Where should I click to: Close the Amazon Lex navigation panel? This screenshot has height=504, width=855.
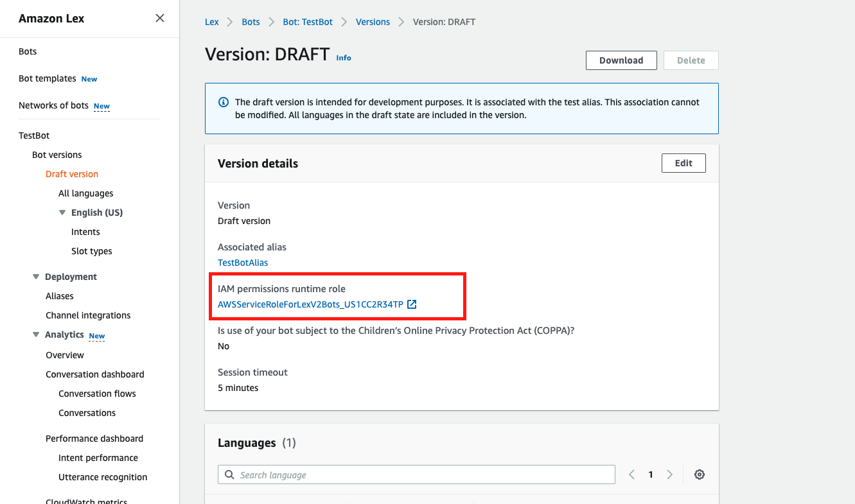[160, 18]
